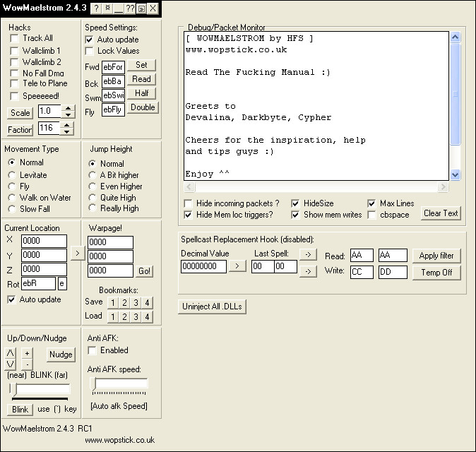Screen dimensions: 476x452
Task: Click the monitor scrollbar up arrow
Action: [x=455, y=37]
